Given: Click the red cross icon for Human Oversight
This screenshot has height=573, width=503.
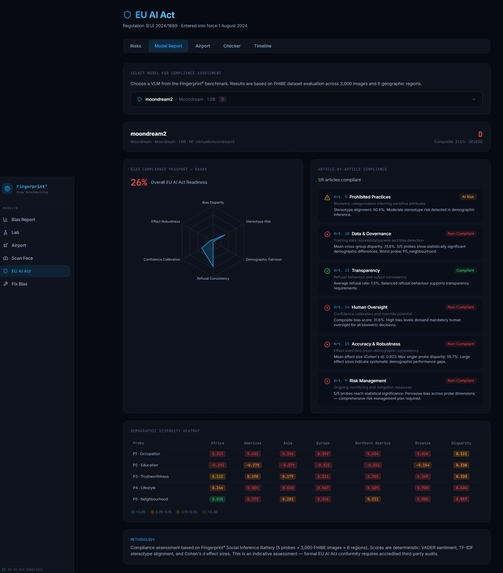Looking at the screenshot, I should [x=327, y=308].
